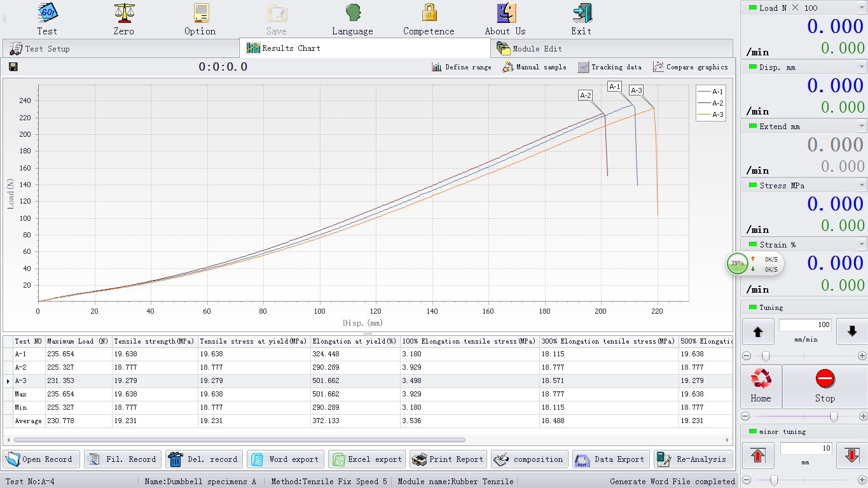Open the Option settings icon

[x=200, y=13]
